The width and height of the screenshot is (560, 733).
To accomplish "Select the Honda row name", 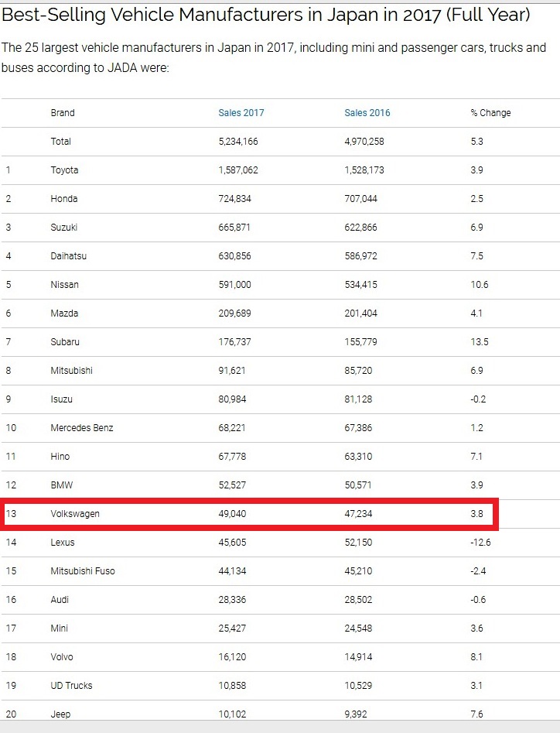I will tap(64, 199).
